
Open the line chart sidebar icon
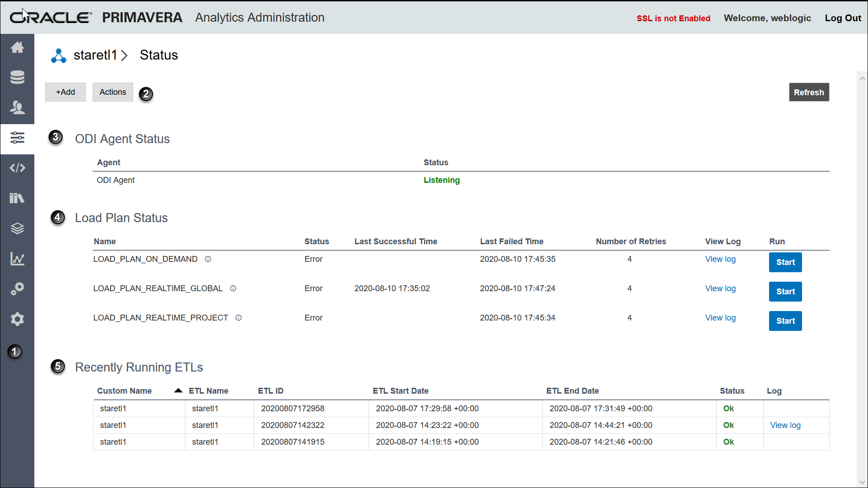pyautogui.click(x=17, y=259)
